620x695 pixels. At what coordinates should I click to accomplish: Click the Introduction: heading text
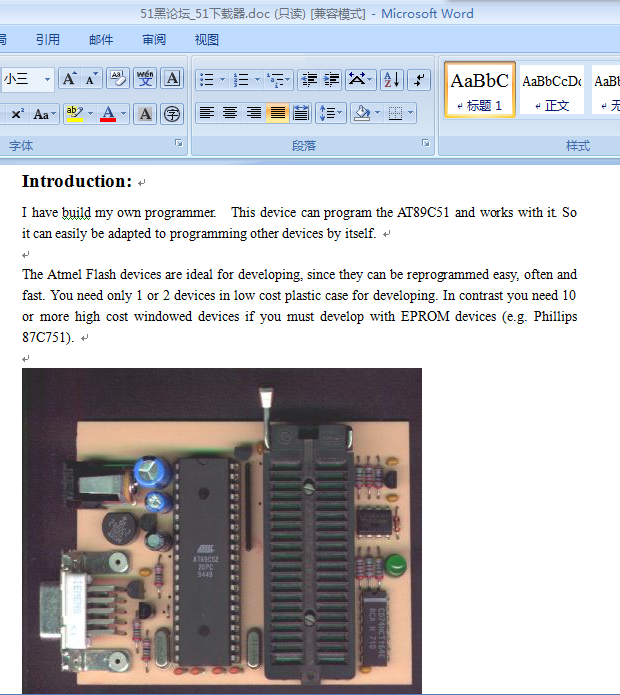click(77, 181)
